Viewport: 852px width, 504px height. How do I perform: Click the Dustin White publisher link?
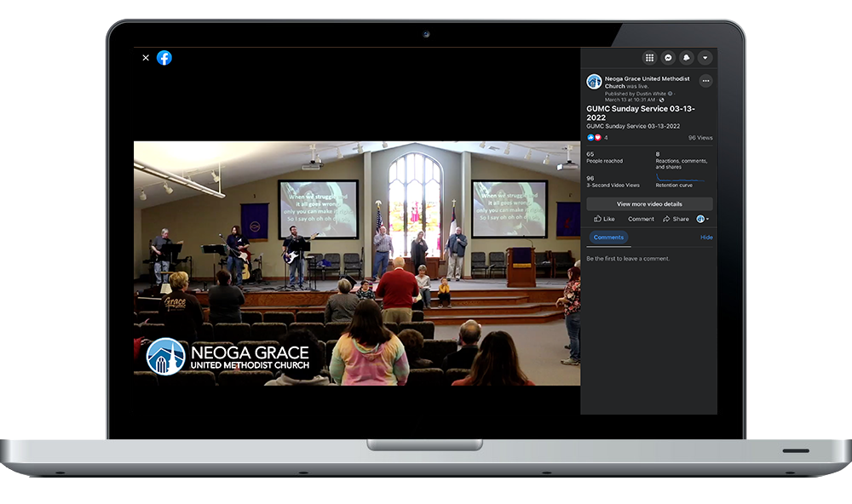coord(649,94)
